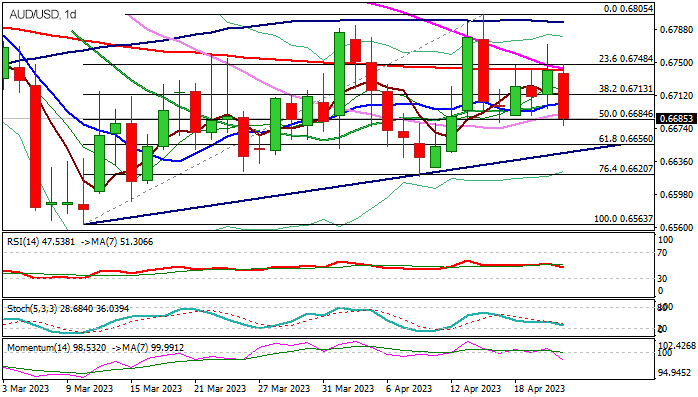Click the RSI(14) 47.5381 indicator label

point(42,242)
